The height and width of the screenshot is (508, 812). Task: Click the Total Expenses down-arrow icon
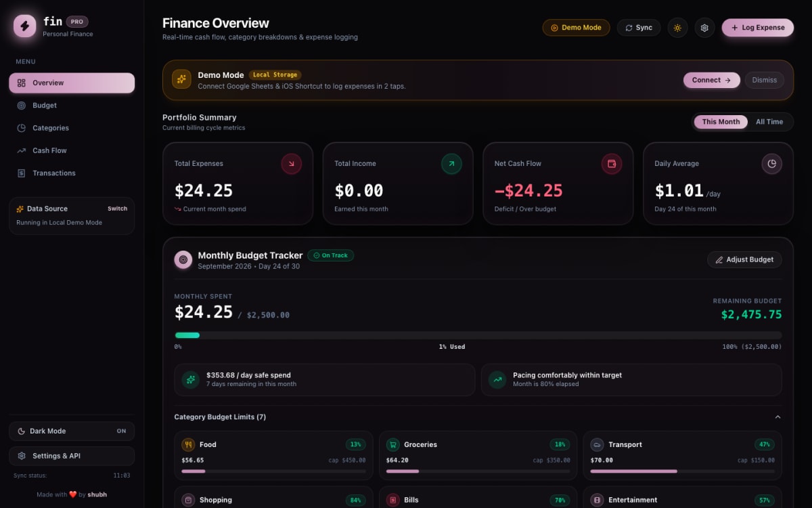click(292, 164)
